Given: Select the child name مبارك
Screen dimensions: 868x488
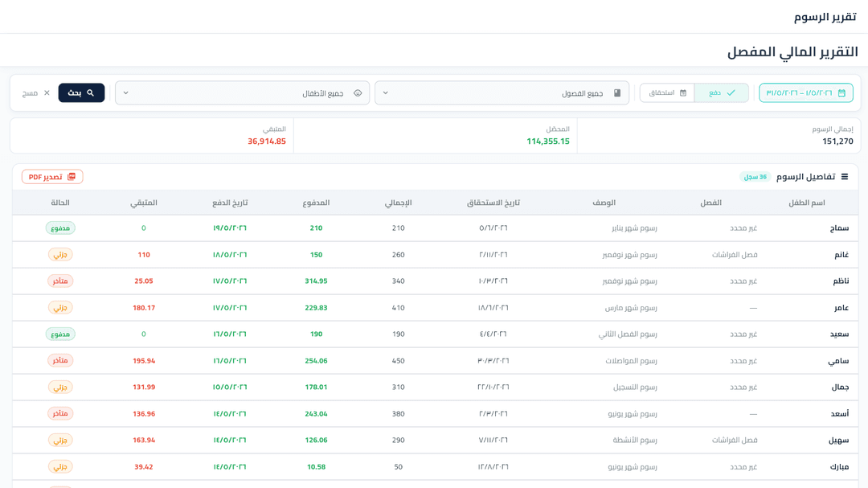Looking at the screenshot, I should tap(840, 467).
